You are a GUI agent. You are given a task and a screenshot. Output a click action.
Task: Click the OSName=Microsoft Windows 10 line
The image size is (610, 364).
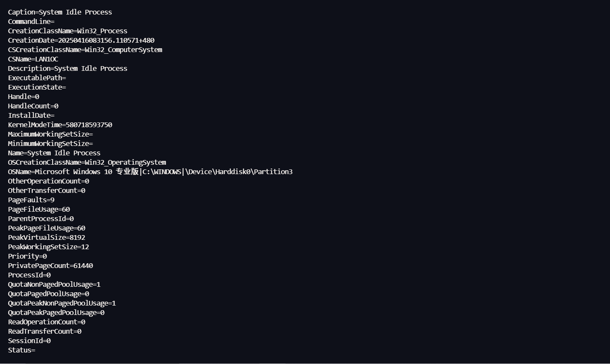[150, 172]
